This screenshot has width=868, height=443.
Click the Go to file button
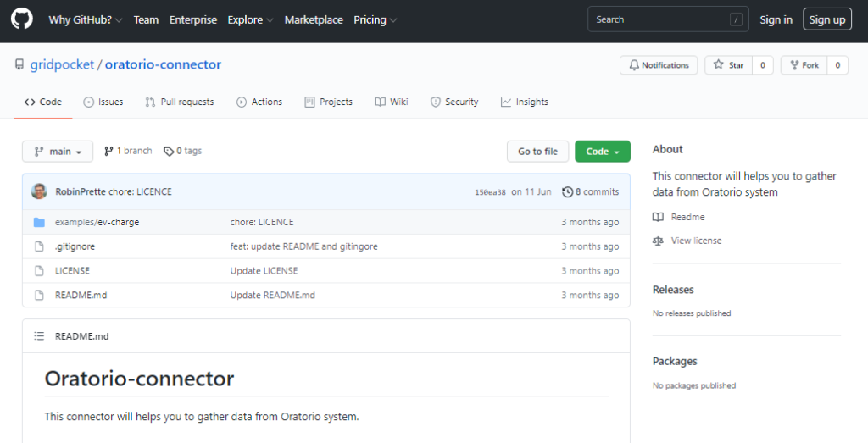(x=537, y=152)
